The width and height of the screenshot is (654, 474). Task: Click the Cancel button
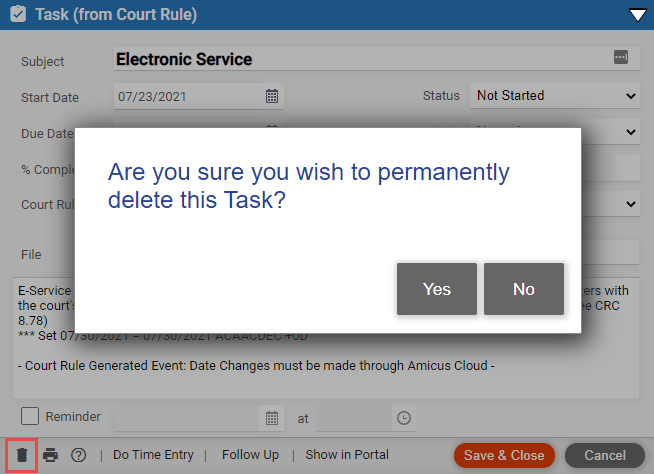coord(605,455)
